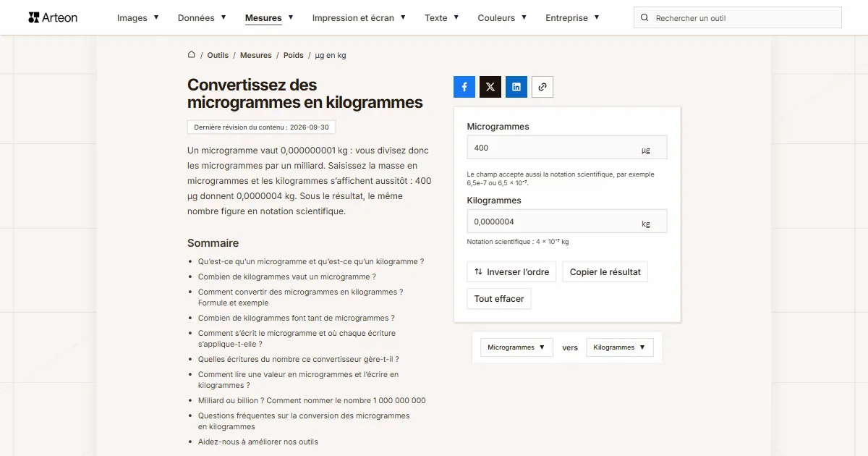The width and height of the screenshot is (868, 456).
Task: Jump to Comment s'écrit le microgramme section
Action: (x=297, y=339)
